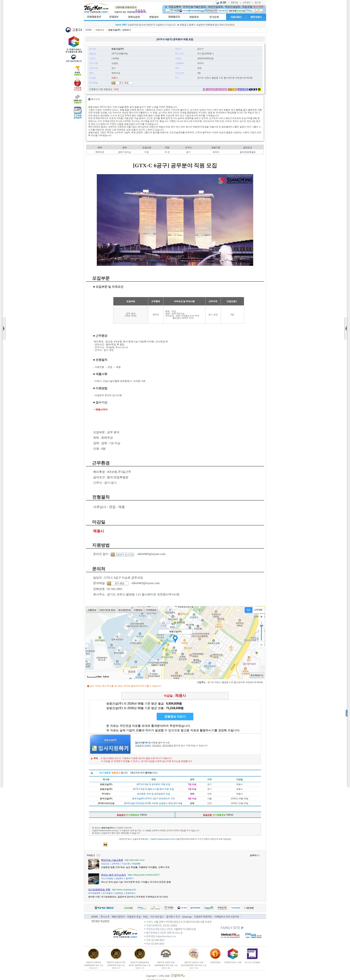Share posting via KakaoTalk icon
Image resolution: width=350 pixels, height=980 pixels.
259,89
